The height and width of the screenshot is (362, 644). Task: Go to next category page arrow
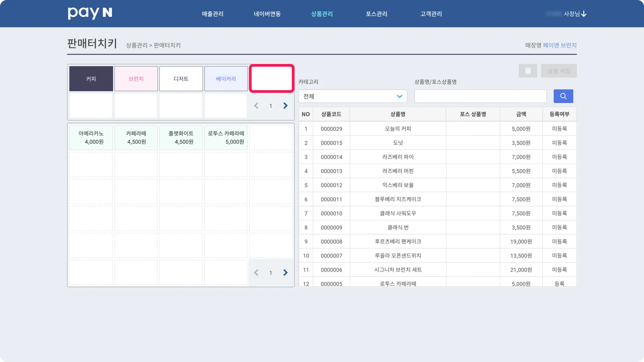[x=285, y=106]
